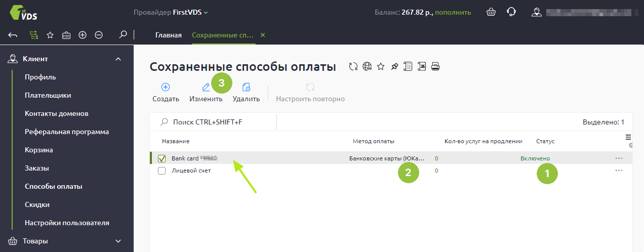Click the user account avatar icon
Viewport: 644px width, 252px height.
[x=536, y=12]
